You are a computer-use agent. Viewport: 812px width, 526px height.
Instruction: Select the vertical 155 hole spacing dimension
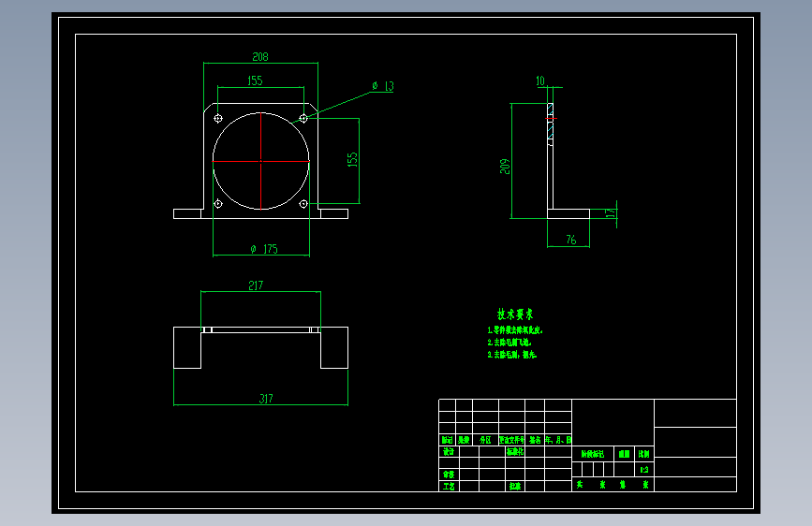352,159
